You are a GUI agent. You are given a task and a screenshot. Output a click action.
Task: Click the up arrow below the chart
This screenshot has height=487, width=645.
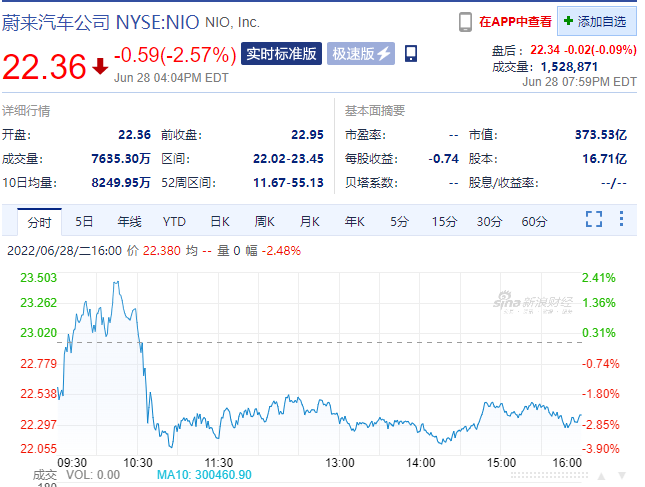pos(601,476)
